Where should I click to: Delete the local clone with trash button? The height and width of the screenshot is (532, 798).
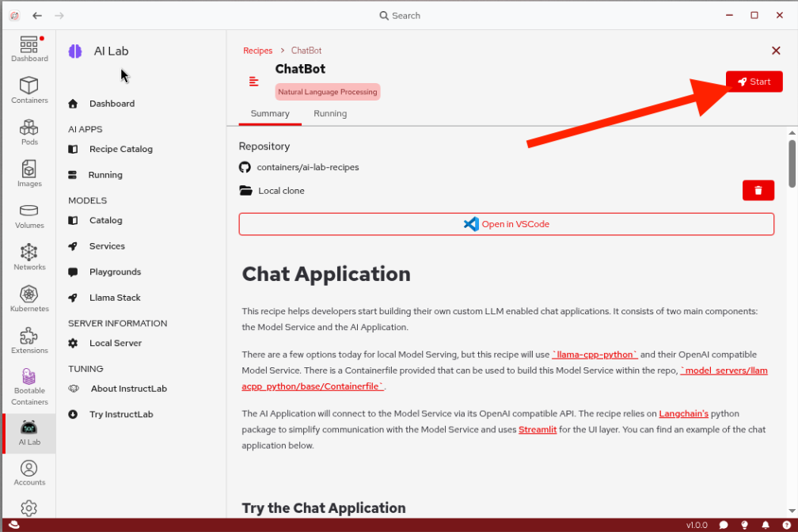point(758,190)
